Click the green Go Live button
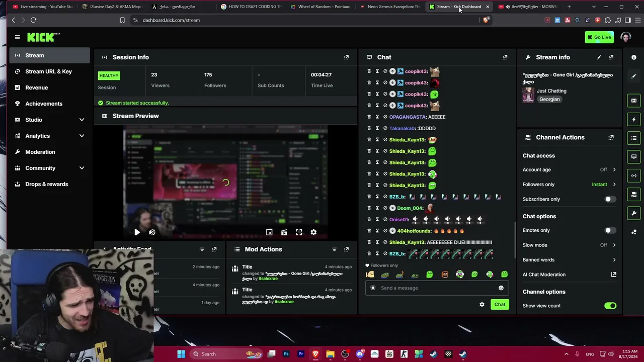This screenshot has height=362, width=644. (x=599, y=37)
